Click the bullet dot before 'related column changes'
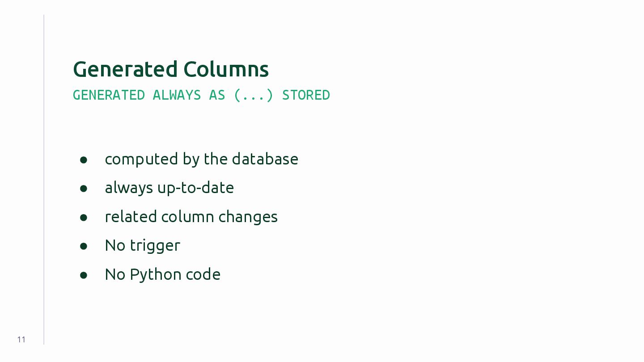The height and width of the screenshot is (362, 644). point(84,218)
